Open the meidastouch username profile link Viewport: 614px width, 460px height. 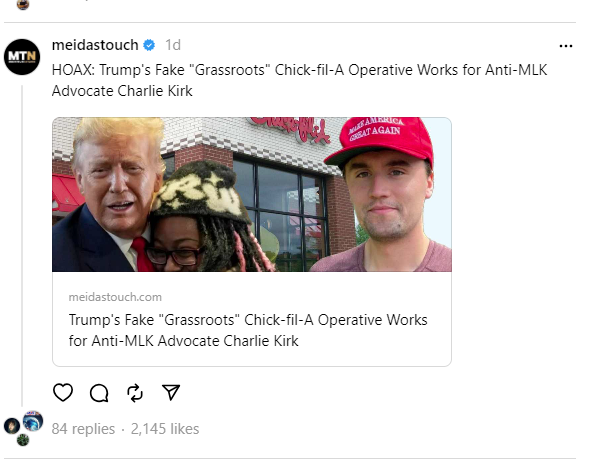point(95,46)
